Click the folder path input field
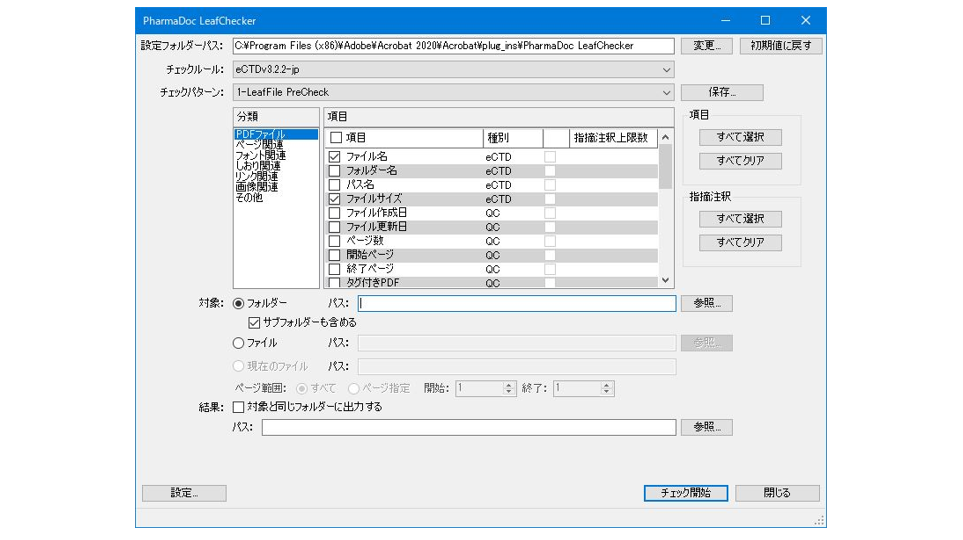The height and width of the screenshot is (540, 963). (x=517, y=303)
